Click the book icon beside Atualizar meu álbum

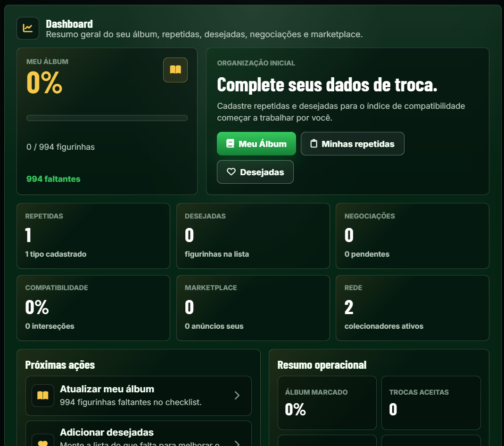[x=43, y=395]
